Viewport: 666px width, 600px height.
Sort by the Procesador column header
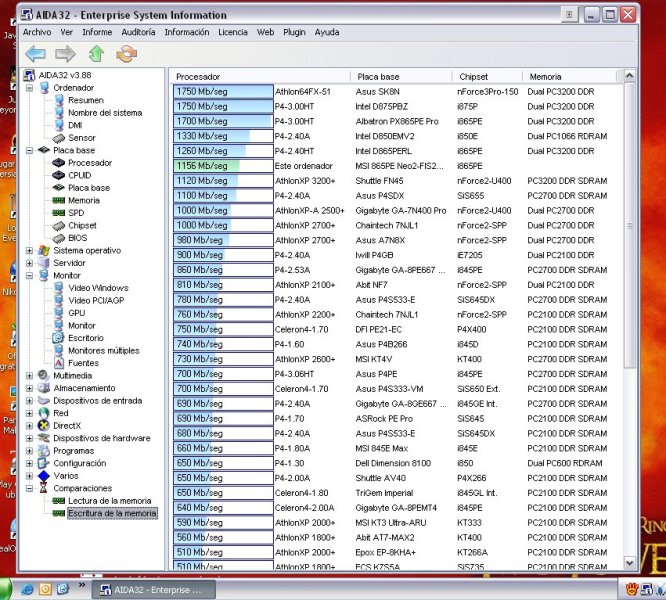tap(260, 77)
